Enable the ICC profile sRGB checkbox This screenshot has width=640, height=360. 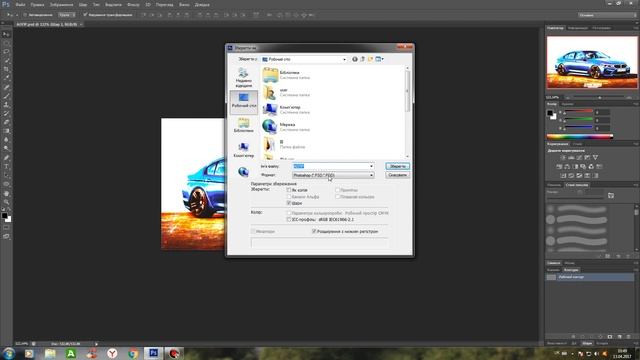(x=289, y=220)
